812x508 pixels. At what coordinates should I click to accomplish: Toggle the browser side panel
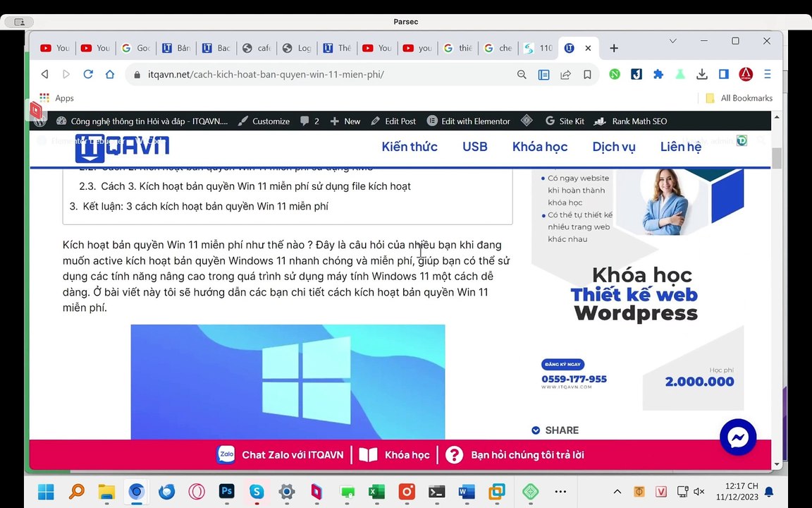[724, 74]
